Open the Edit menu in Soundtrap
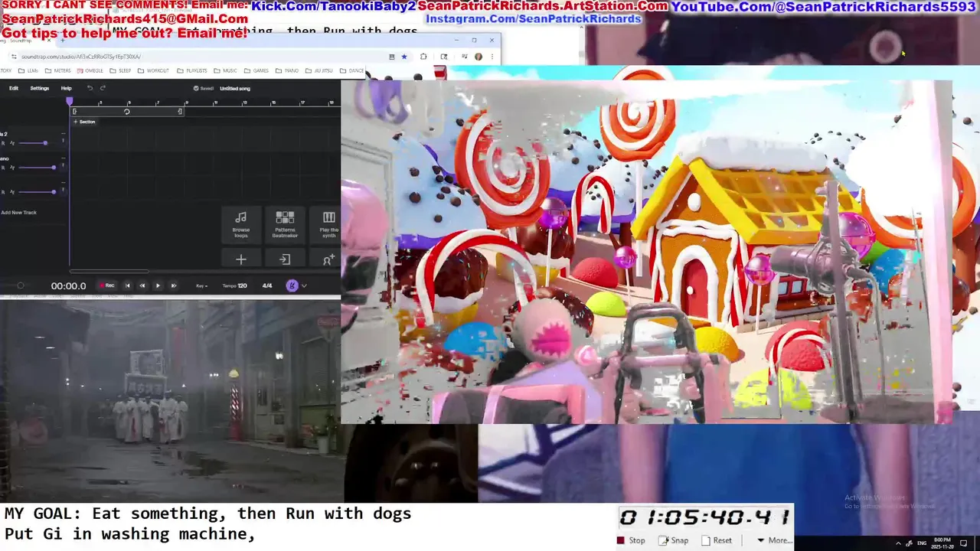The width and height of the screenshot is (980, 551). tap(14, 88)
